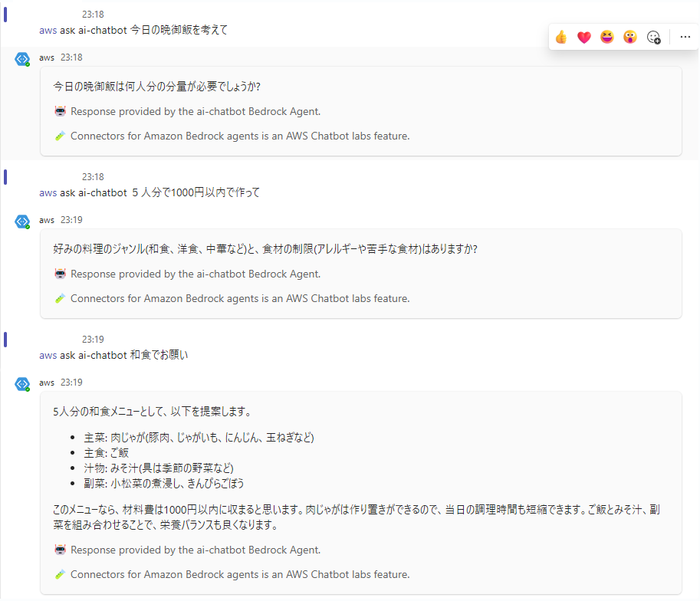Click the robot icon in the 好みの料理 reply
This screenshot has width=700, height=601.
point(61,274)
